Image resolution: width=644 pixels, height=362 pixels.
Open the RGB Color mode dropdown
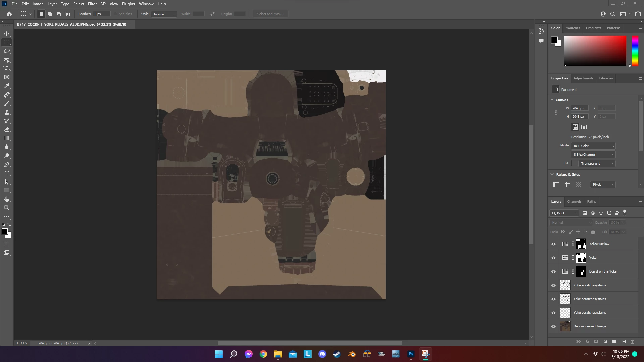593,146
